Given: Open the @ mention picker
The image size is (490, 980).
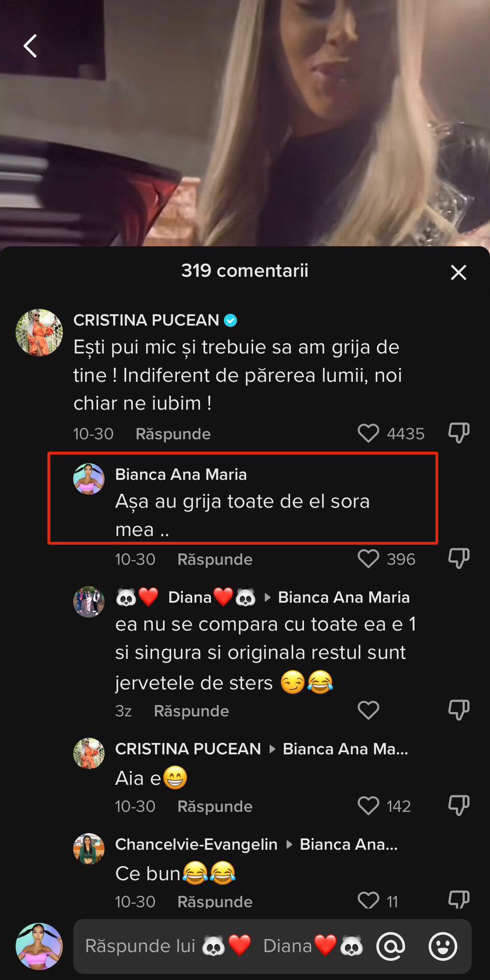Looking at the screenshot, I should 391,946.
